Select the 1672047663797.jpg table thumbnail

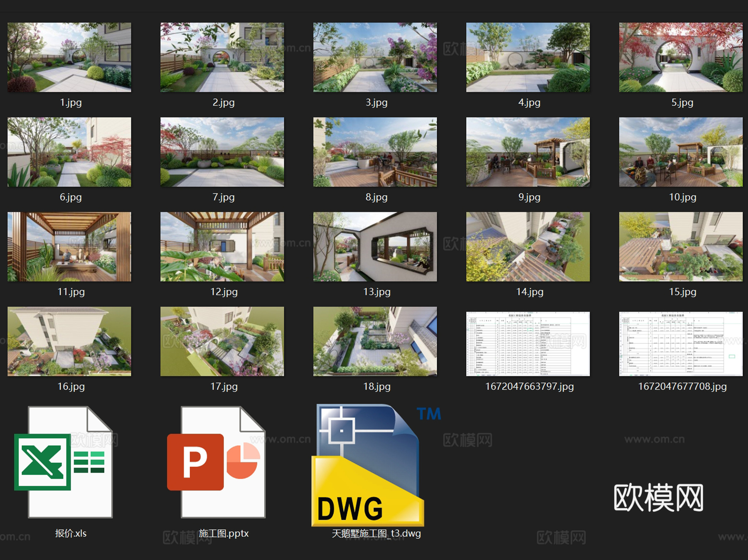point(528,344)
